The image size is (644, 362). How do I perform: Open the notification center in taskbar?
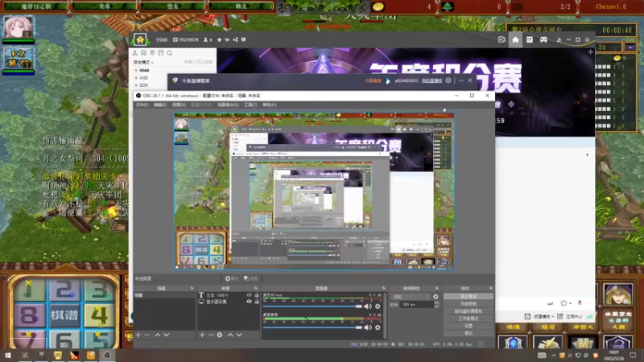click(633, 355)
